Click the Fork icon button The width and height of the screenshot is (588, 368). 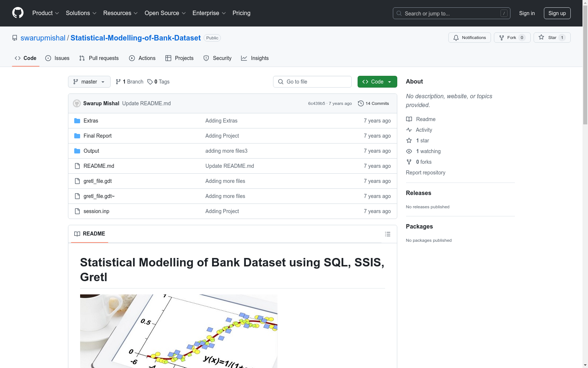click(502, 38)
